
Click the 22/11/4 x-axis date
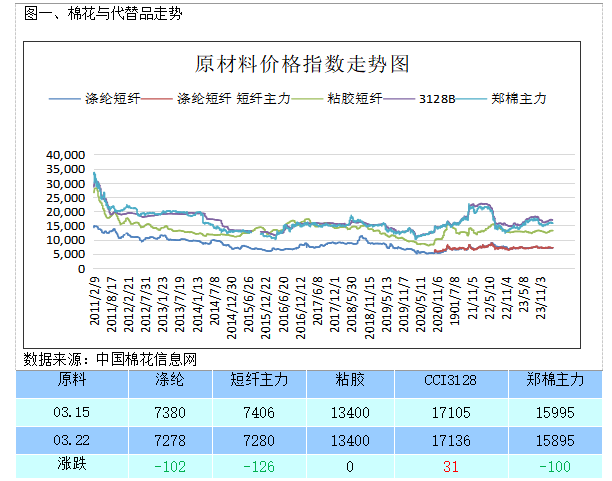pyautogui.click(x=507, y=298)
